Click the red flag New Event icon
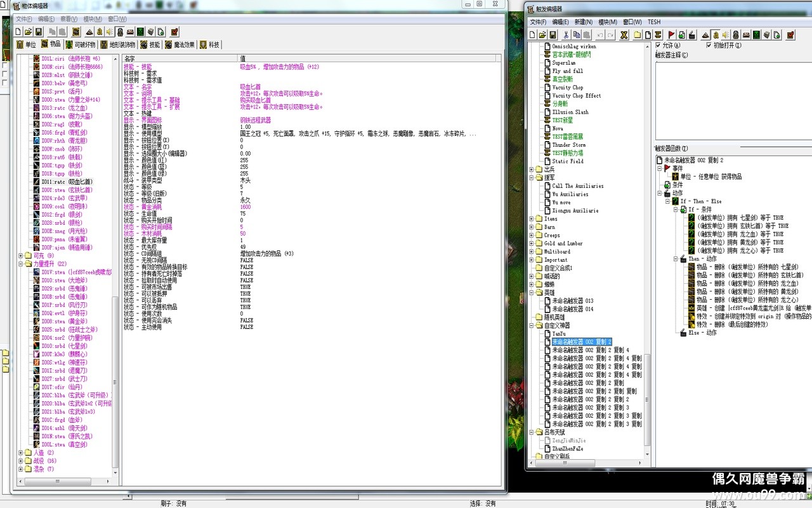 (x=671, y=34)
